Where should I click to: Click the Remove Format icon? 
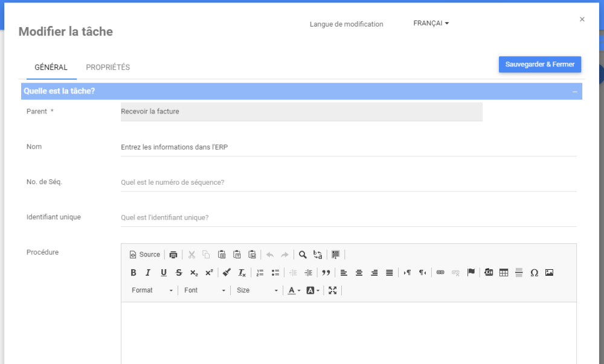click(242, 272)
